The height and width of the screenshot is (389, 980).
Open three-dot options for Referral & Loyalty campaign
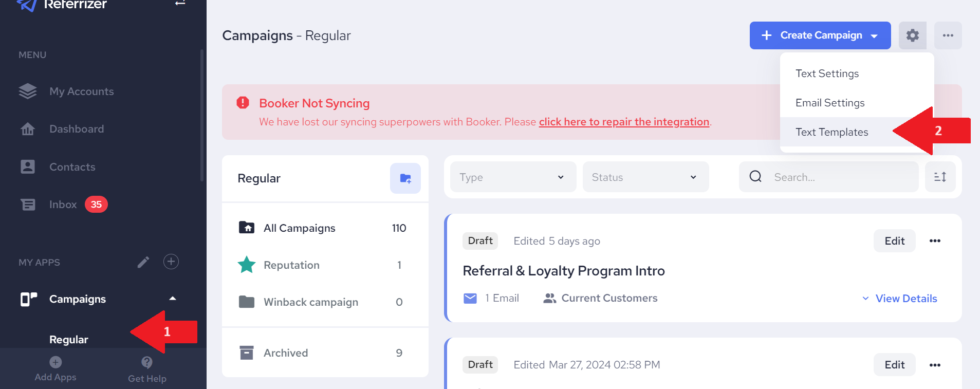click(935, 240)
